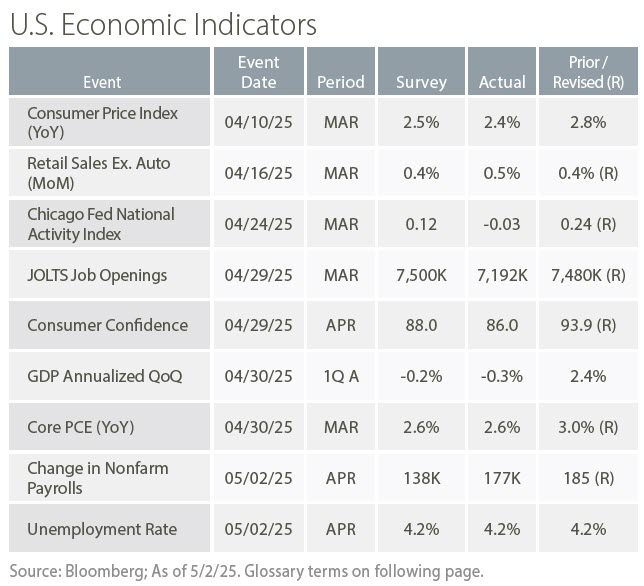Click the JOLTS actual value '7,192K'
The width and height of the screenshot is (644, 586).
(x=502, y=275)
